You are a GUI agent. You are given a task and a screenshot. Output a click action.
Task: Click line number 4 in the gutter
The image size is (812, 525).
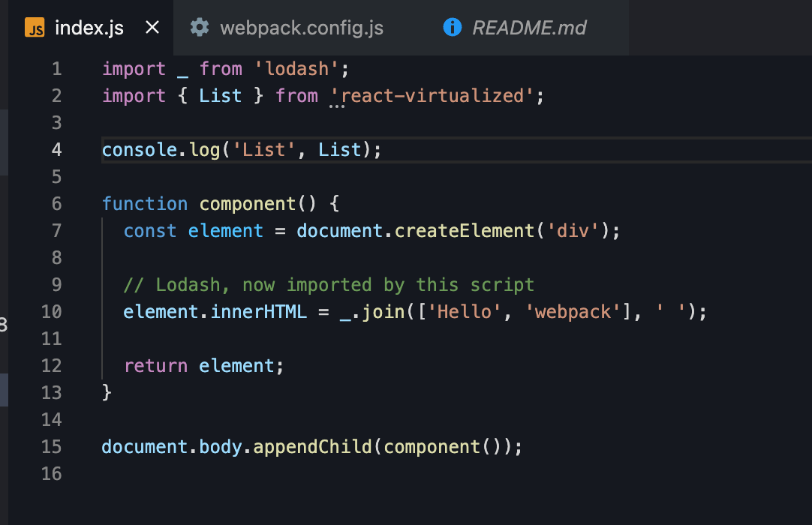click(56, 150)
